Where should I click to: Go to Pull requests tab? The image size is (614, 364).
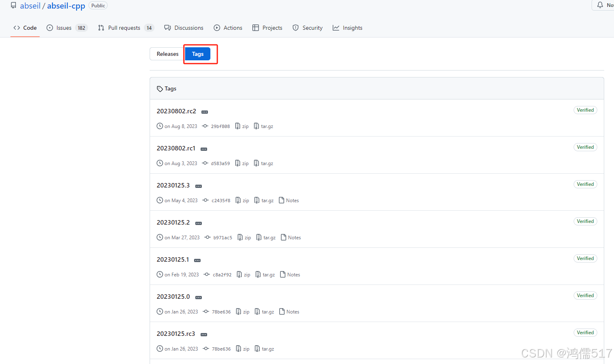coord(126,28)
